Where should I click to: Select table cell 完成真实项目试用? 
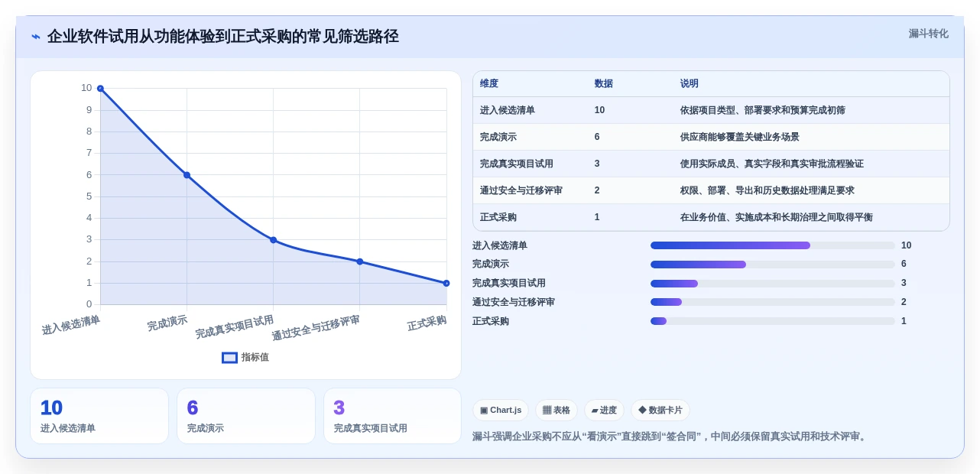[x=517, y=164]
